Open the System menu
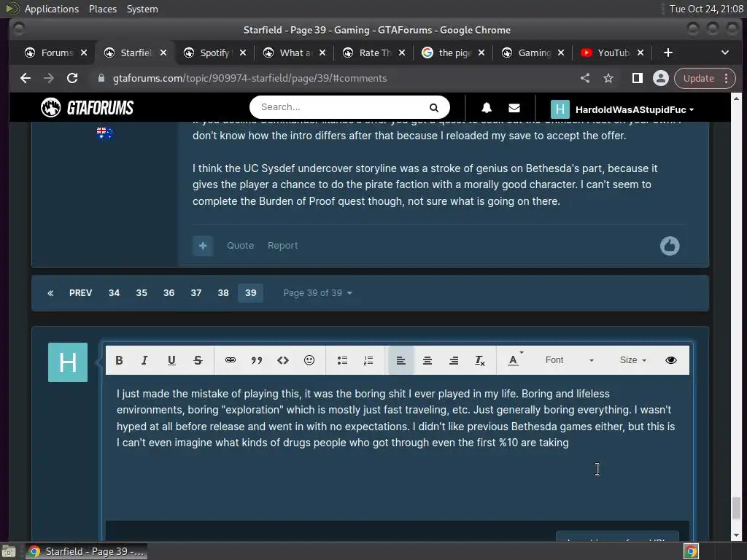The height and width of the screenshot is (560, 747). tap(142, 9)
